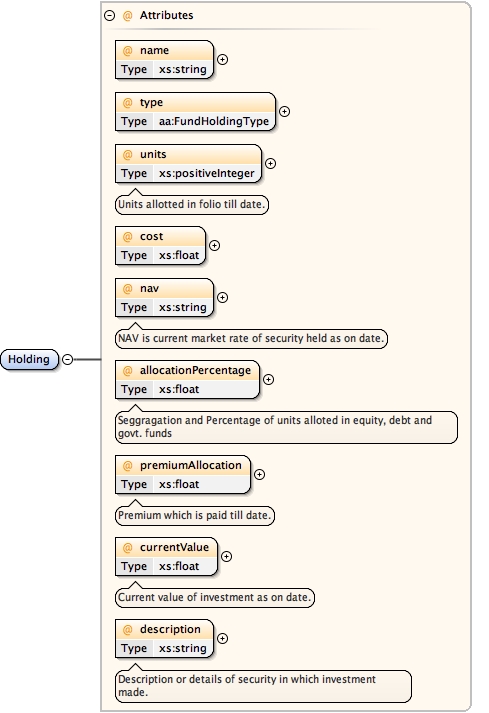The image size is (489, 713).
Task: Expand the name attribute plus icon
Action: pyautogui.click(x=222, y=60)
